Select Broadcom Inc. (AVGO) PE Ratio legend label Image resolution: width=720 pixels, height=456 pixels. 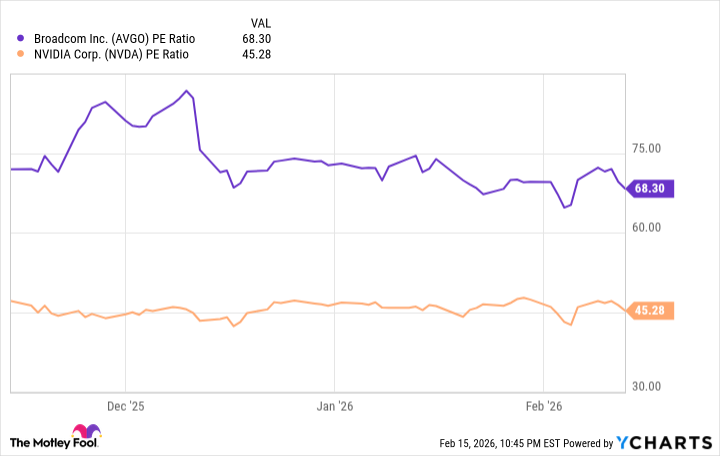pyautogui.click(x=115, y=38)
